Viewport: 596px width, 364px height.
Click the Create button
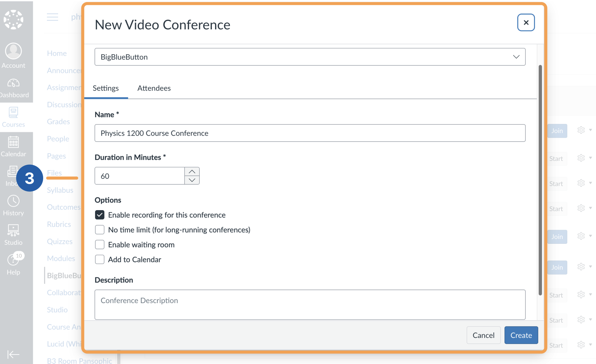point(521,335)
